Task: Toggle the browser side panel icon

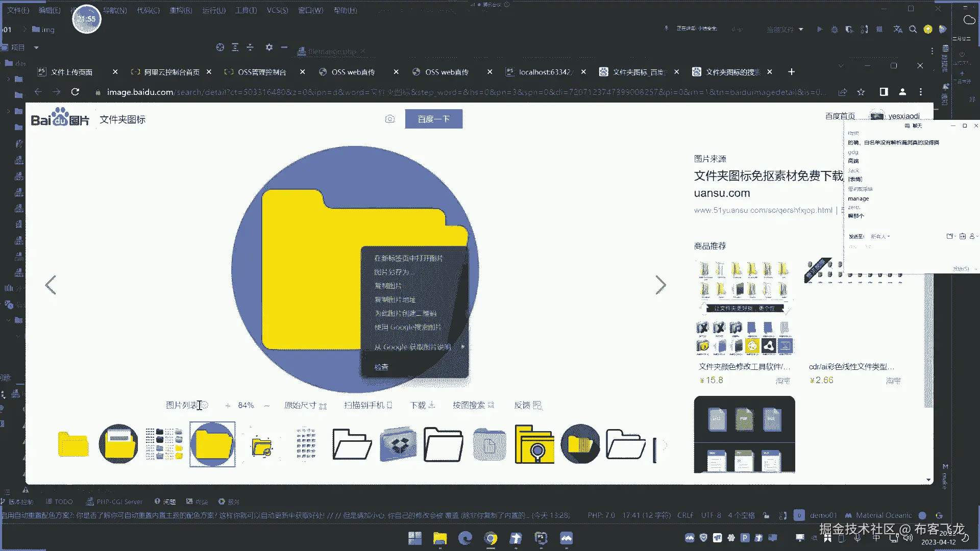Action: coord(884,92)
